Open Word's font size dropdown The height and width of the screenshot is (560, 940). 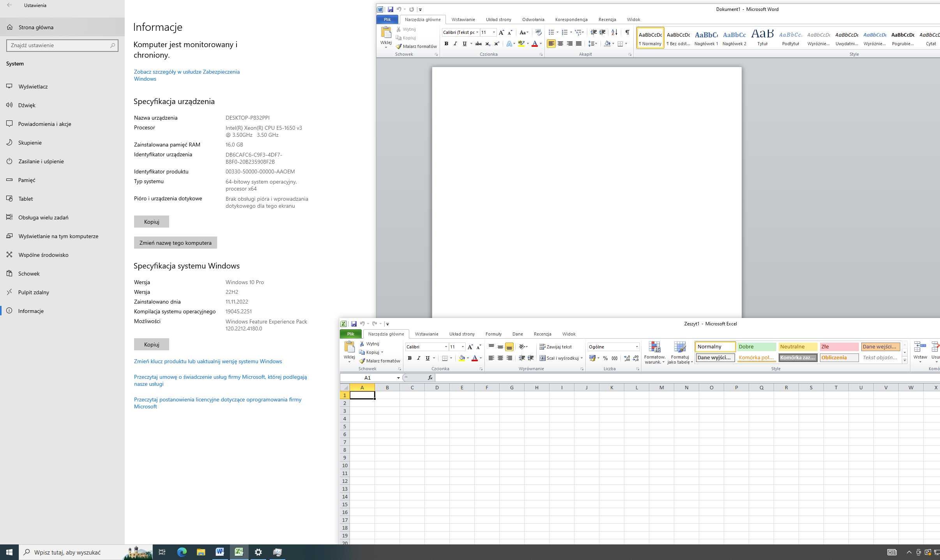[x=494, y=32]
